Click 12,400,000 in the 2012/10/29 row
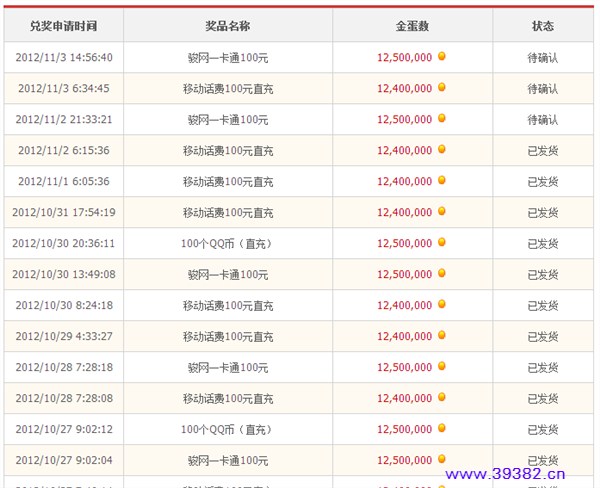The width and height of the screenshot is (600, 488). click(404, 336)
